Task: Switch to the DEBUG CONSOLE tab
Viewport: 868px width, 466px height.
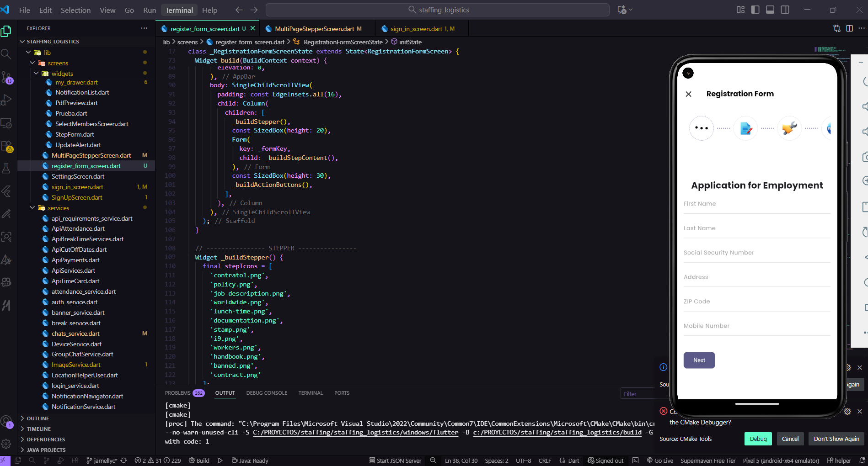Action: pos(267,393)
